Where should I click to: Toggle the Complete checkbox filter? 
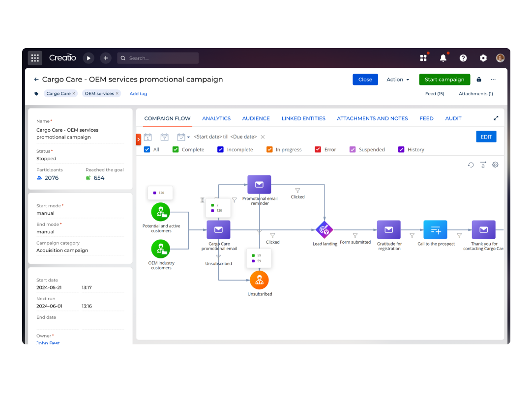click(176, 149)
